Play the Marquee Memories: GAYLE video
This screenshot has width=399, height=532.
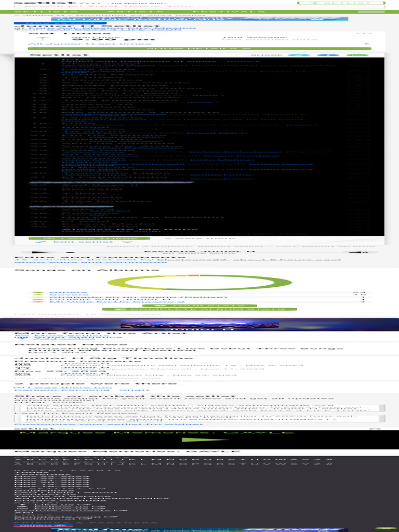pos(205,440)
